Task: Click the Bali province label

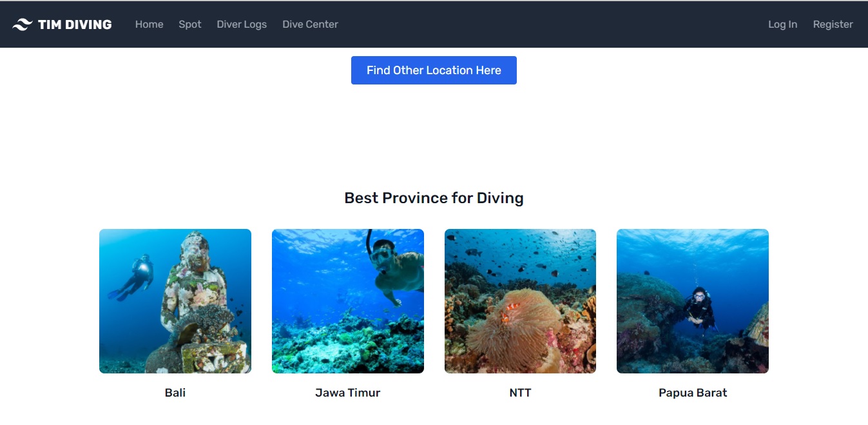Action: [175, 393]
